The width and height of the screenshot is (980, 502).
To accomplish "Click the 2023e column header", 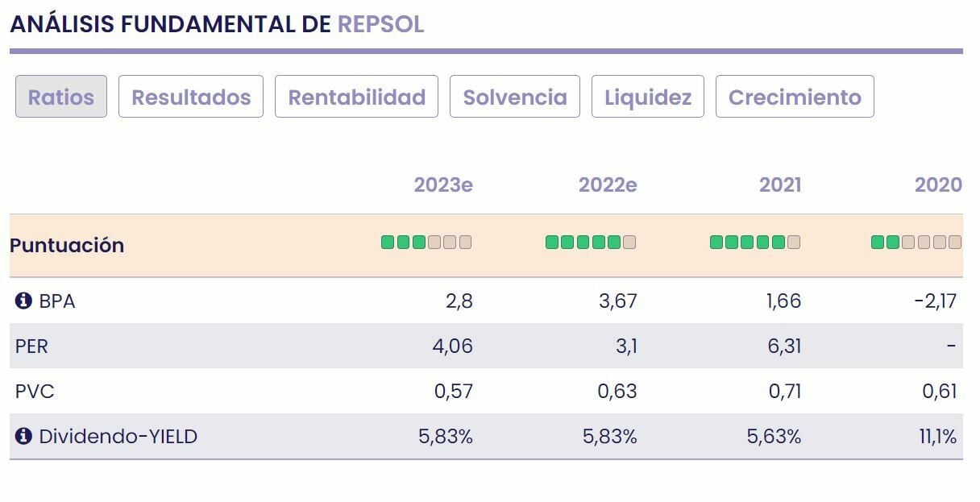I will [x=443, y=185].
